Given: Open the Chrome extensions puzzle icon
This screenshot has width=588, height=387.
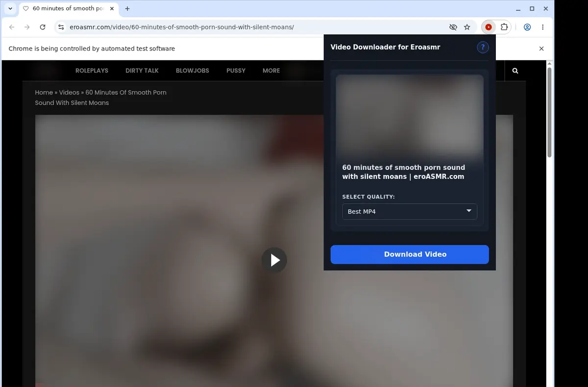Looking at the screenshot, I should pyautogui.click(x=504, y=27).
